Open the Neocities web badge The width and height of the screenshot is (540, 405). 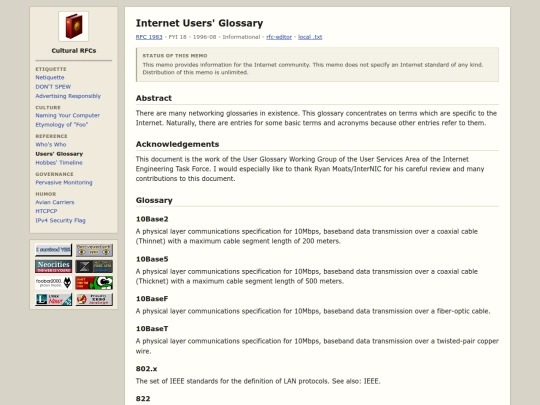(x=53, y=266)
